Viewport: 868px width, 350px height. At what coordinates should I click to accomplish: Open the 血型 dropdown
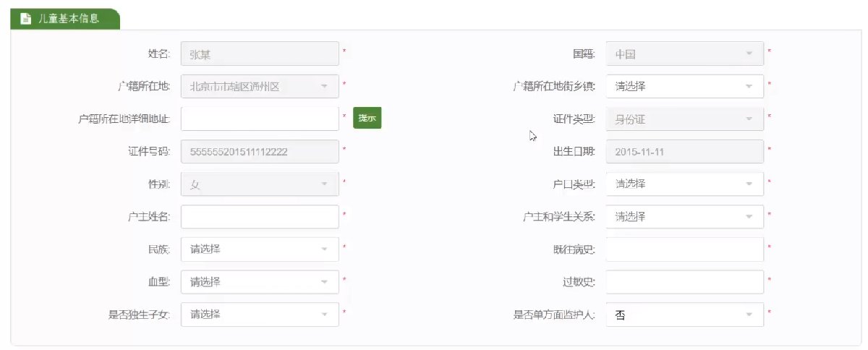coord(260,282)
